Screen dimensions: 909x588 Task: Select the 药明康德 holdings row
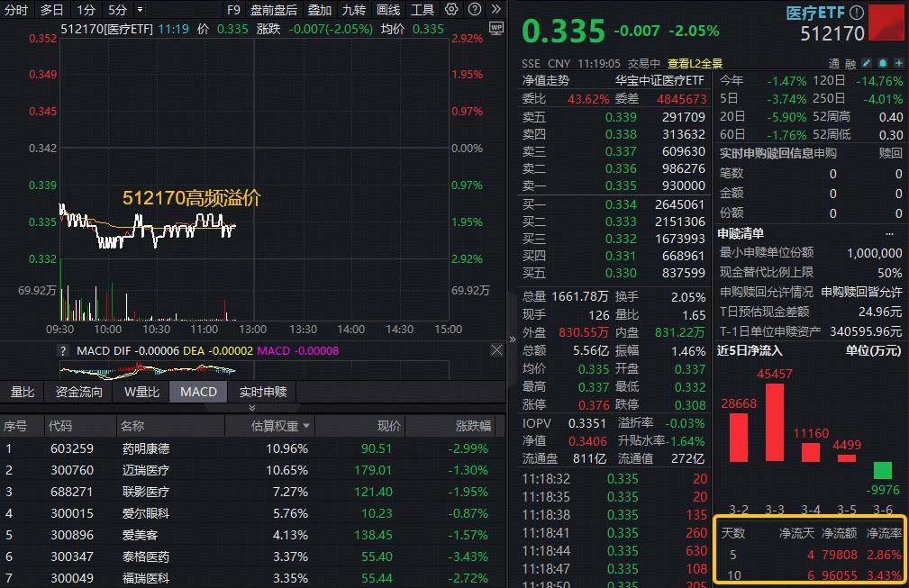tap(145, 448)
